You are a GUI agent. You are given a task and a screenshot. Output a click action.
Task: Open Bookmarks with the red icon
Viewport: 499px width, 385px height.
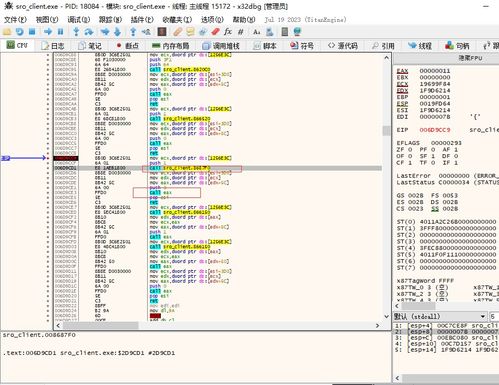[x=215, y=32]
